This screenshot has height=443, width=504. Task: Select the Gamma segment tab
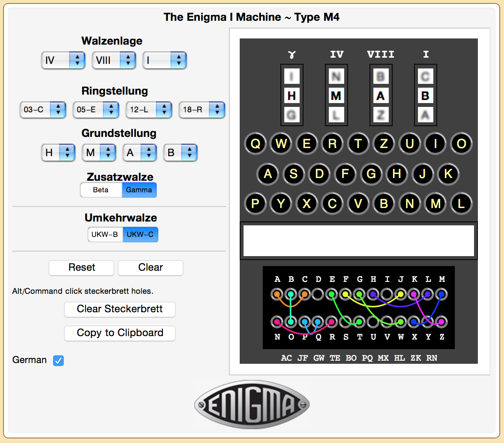point(139,190)
